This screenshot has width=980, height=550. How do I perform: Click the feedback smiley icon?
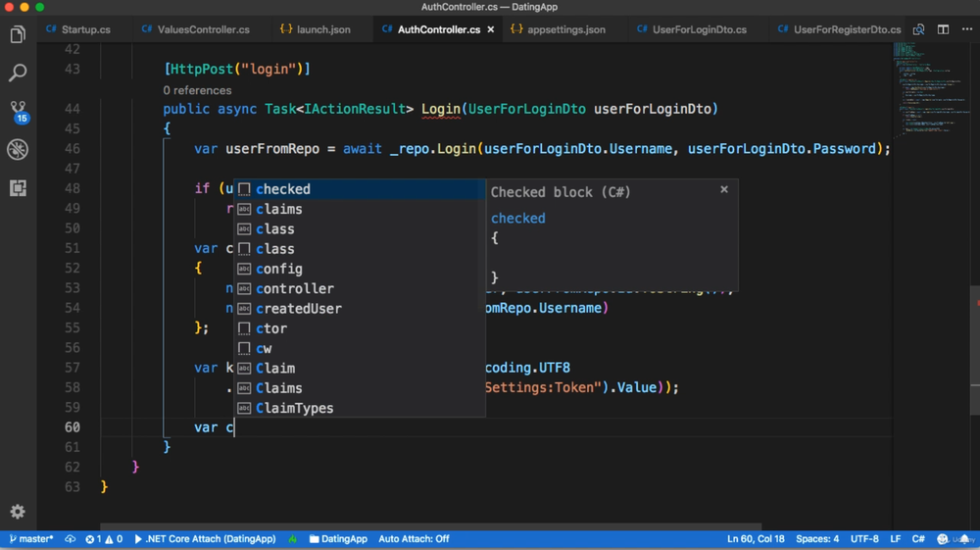coord(942,539)
